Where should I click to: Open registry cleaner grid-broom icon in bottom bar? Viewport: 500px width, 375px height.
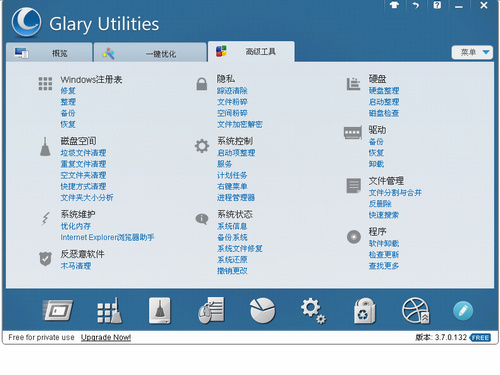click(x=109, y=311)
